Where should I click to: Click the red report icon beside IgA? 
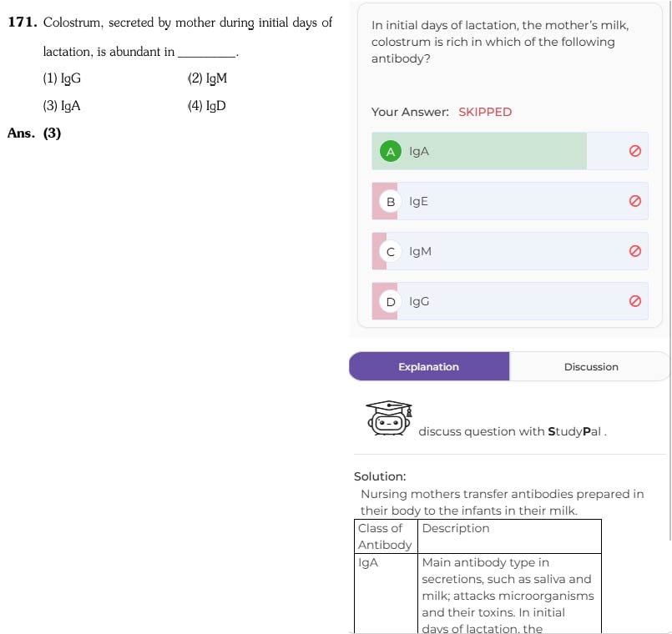tap(634, 151)
